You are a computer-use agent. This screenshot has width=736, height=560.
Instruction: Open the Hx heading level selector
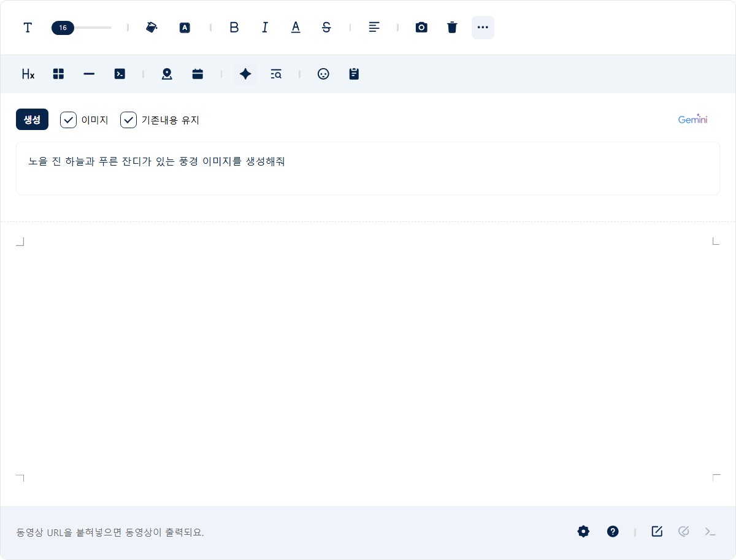(28, 74)
